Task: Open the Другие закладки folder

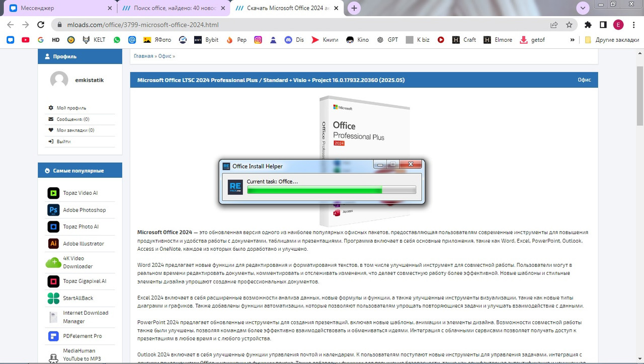Action: [x=612, y=40]
